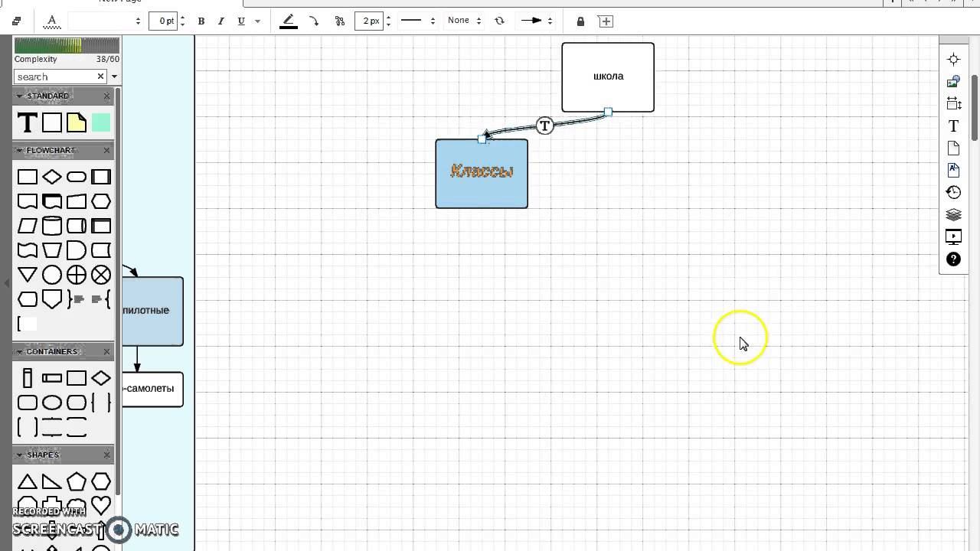Open the text T panel in right dock
This screenshot has height=551, width=980.
click(953, 126)
